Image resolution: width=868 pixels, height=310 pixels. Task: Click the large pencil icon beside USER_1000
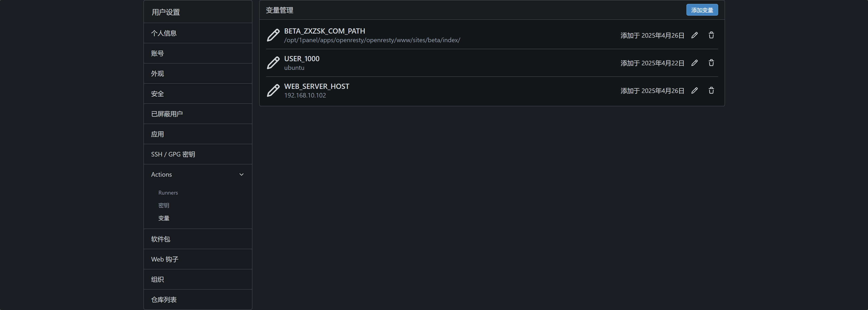point(273,63)
